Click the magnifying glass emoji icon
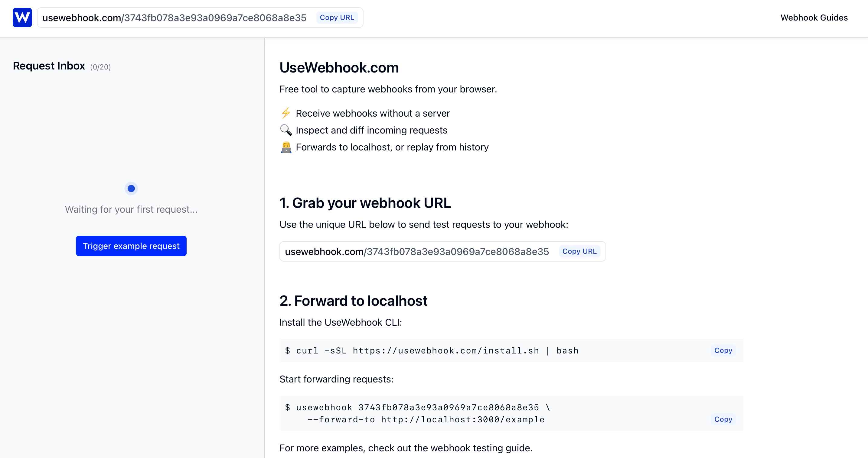The width and height of the screenshot is (868, 458). (286, 130)
